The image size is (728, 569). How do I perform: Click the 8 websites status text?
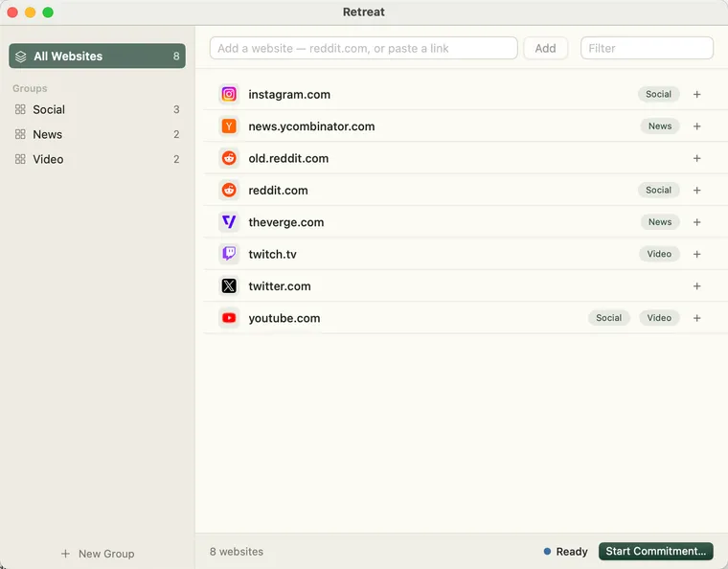(237, 552)
